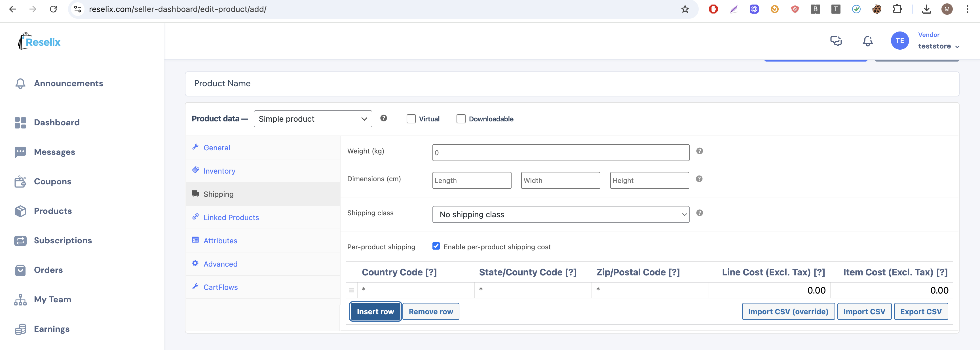The image size is (980, 350).
Task: Disable per-product shipping cost checkbox
Action: click(436, 246)
